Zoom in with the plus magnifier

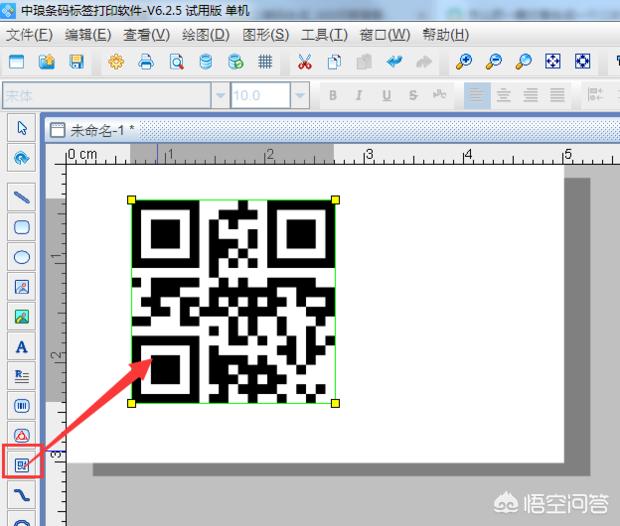point(464,62)
